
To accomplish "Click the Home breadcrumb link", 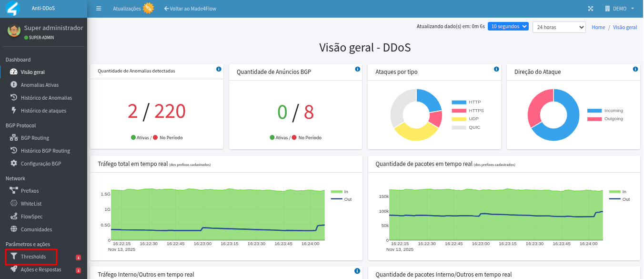I will [598, 27].
